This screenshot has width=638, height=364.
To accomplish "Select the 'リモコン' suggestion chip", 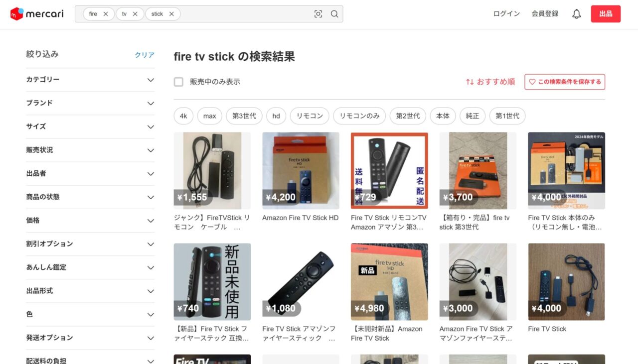I will 310,116.
